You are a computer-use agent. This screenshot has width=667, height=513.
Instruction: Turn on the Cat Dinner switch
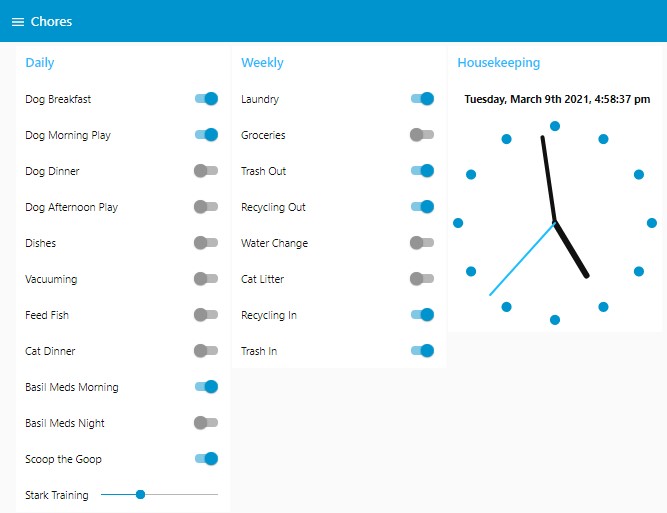coord(206,351)
